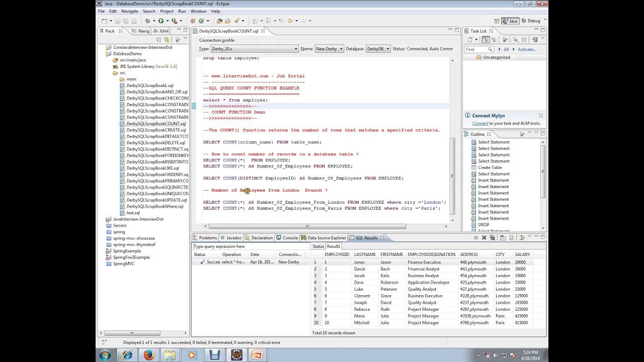Screen dimensions: 644x362
Task: Select test.sql in Package Explorer
Action: click(x=133, y=213)
